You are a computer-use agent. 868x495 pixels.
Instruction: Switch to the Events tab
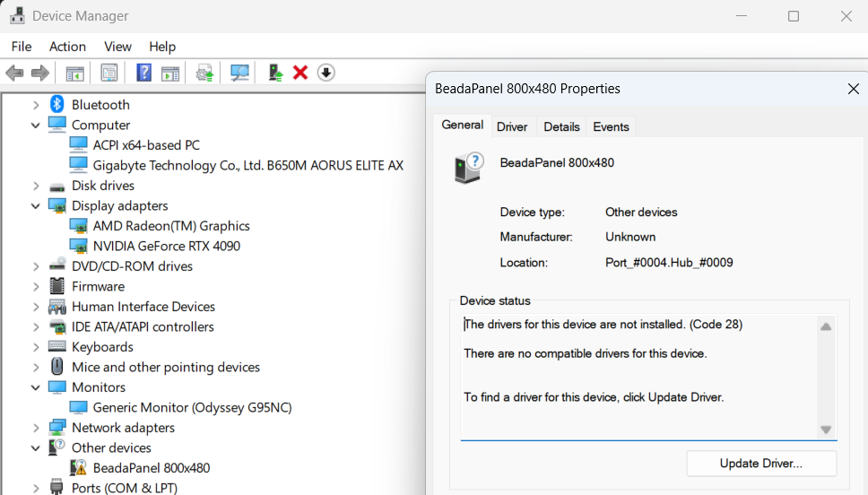611,126
